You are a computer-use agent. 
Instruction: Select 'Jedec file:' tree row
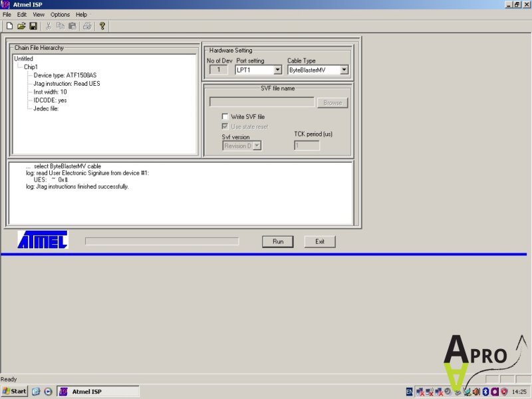point(46,108)
